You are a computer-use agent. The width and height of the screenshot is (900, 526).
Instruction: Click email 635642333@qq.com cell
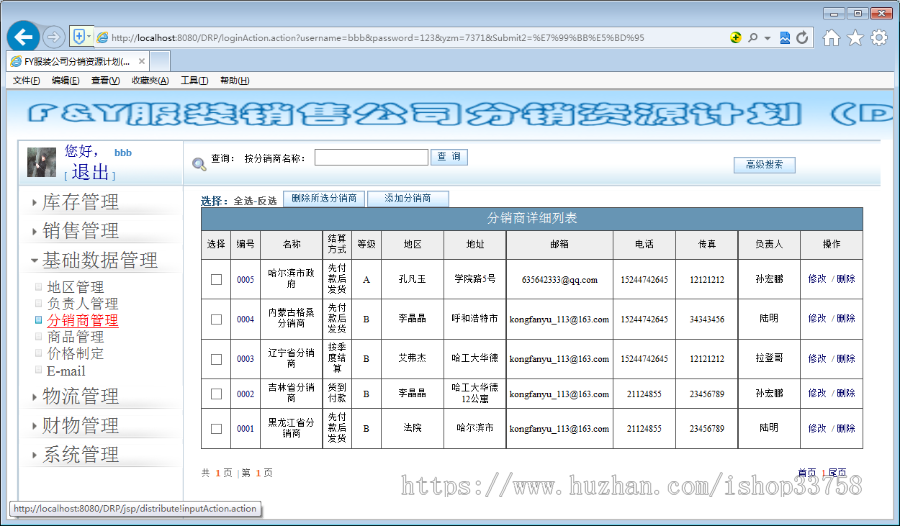[x=560, y=280]
